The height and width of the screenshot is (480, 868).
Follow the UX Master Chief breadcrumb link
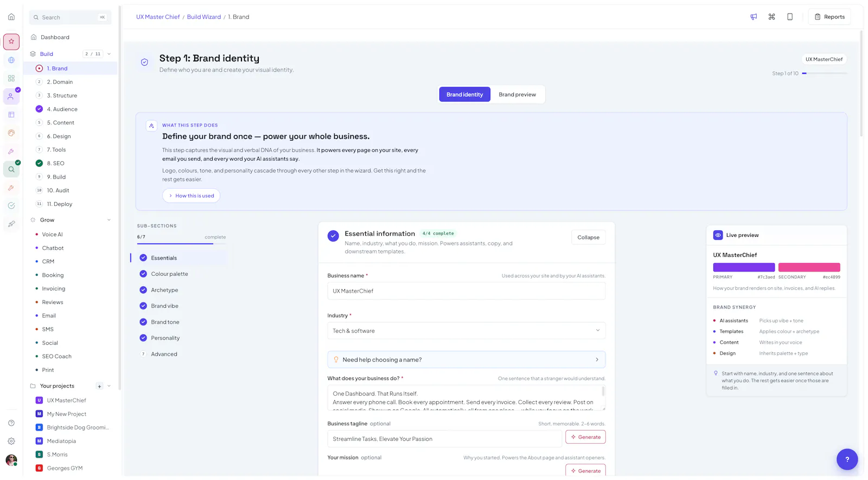point(158,17)
